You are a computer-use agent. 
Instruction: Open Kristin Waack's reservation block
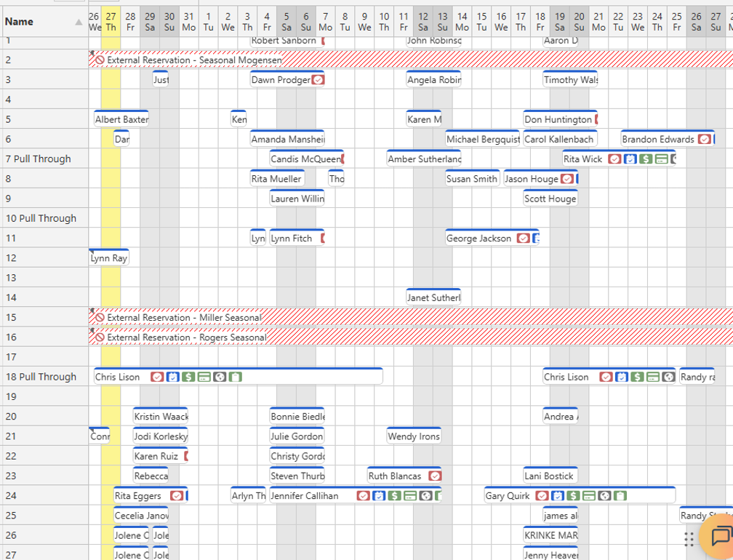click(161, 416)
